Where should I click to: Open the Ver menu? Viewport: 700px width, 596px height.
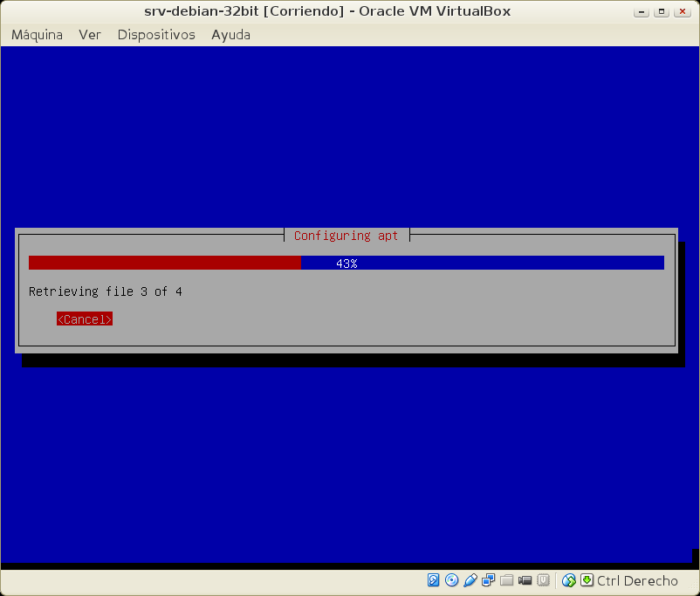point(90,35)
